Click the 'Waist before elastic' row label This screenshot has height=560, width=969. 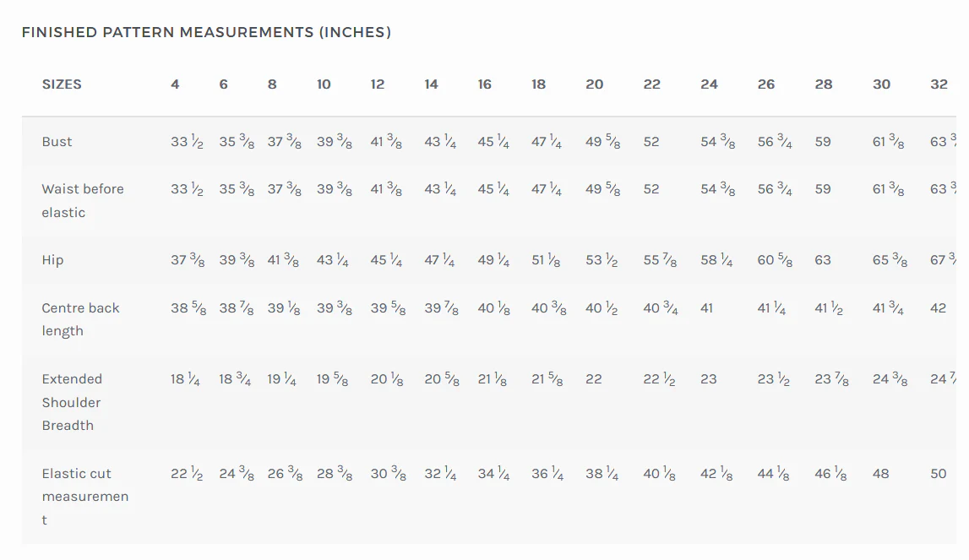click(x=82, y=200)
